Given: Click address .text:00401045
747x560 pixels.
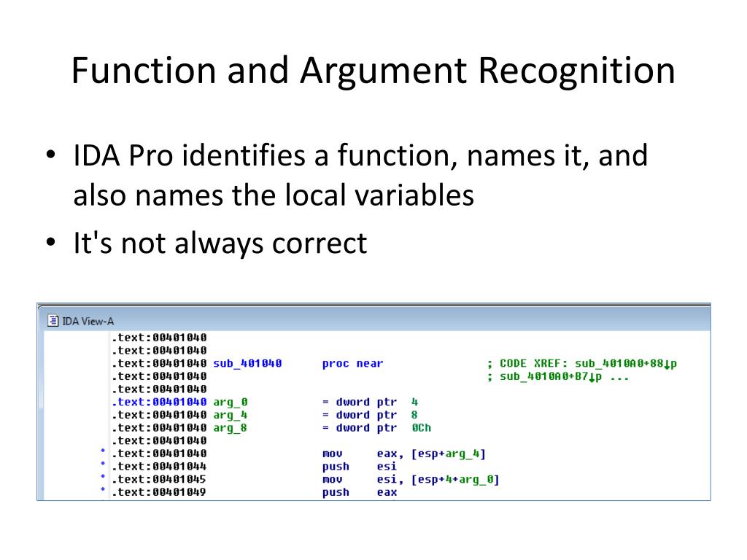Looking at the screenshot, I should tap(159, 480).
